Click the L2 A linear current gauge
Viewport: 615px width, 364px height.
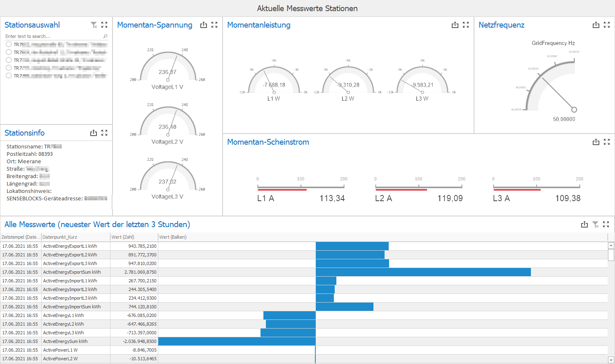coord(419,190)
